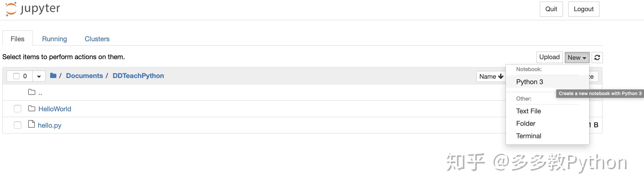Switch to the Clusters tab
Image resolution: width=644 pixels, height=191 pixels.
(97, 39)
